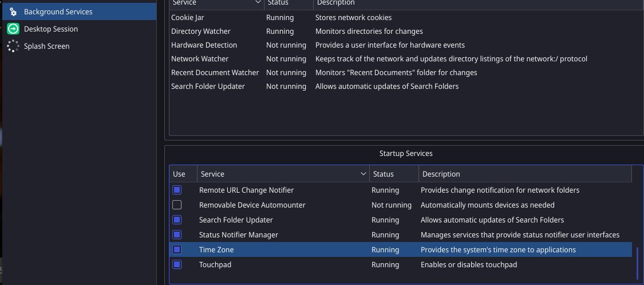Image resolution: width=644 pixels, height=285 pixels.
Task: Click startup Description column header
Action: 525,174
